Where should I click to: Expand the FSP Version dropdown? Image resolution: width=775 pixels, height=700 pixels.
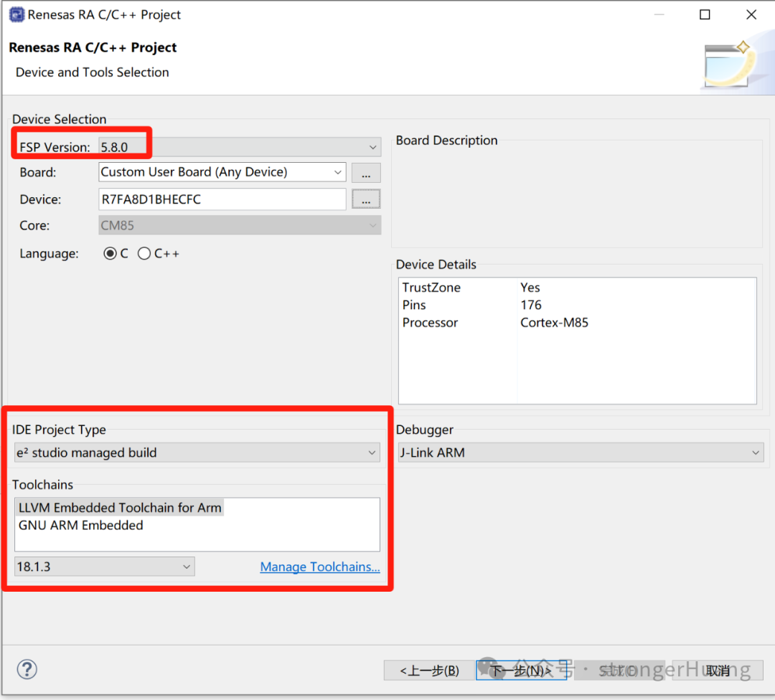[x=240, y=147]
